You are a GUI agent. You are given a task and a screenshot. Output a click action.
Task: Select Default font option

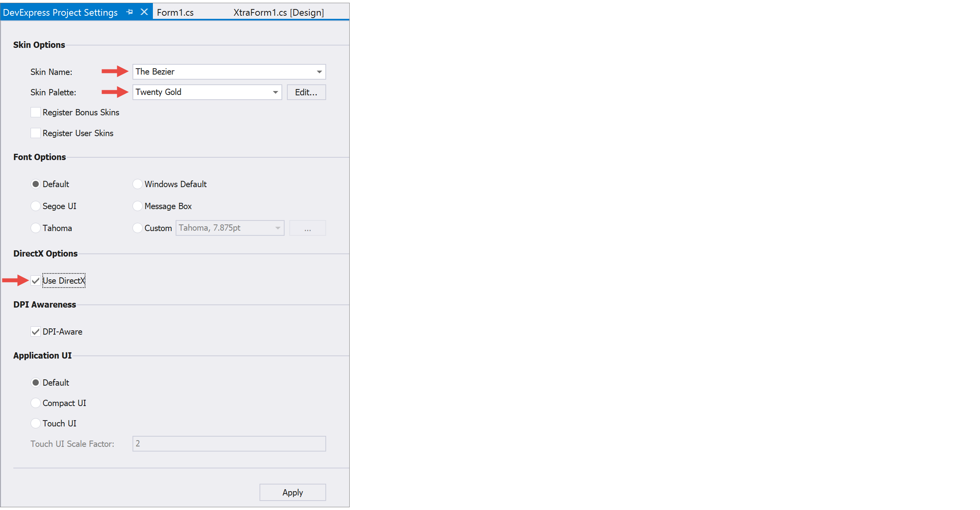click(x=35, y=184)
